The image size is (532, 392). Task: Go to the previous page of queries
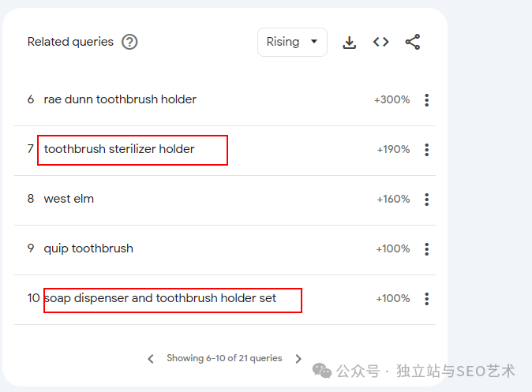pyautogui.click(x=151, y=359)
